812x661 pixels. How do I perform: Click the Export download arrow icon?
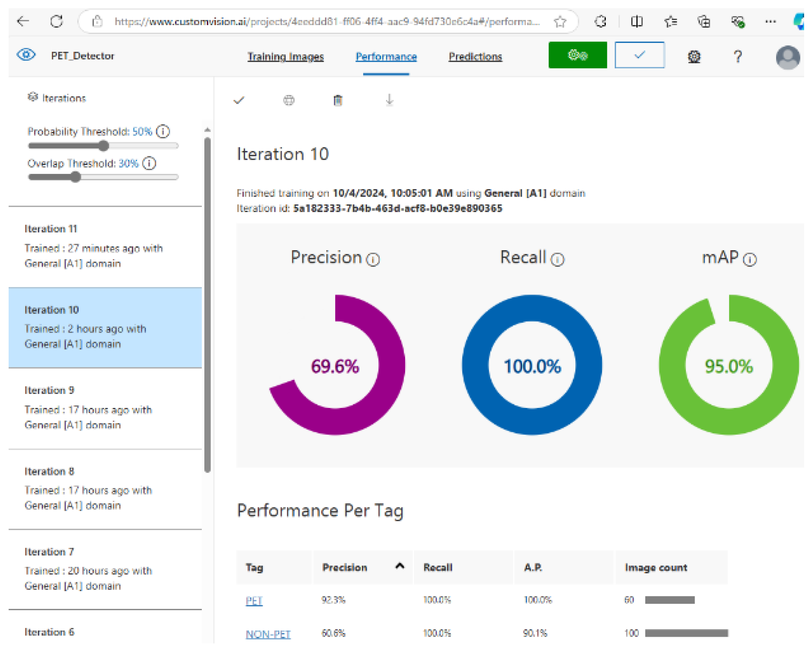389,100
